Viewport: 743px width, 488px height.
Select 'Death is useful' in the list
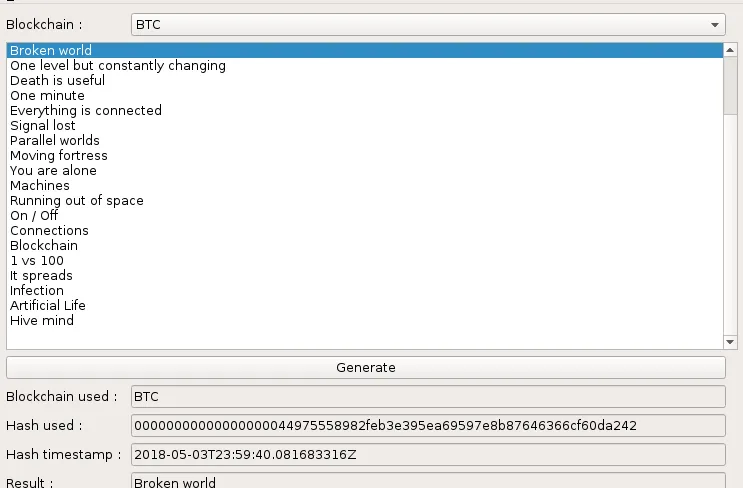tap(365, 81)
